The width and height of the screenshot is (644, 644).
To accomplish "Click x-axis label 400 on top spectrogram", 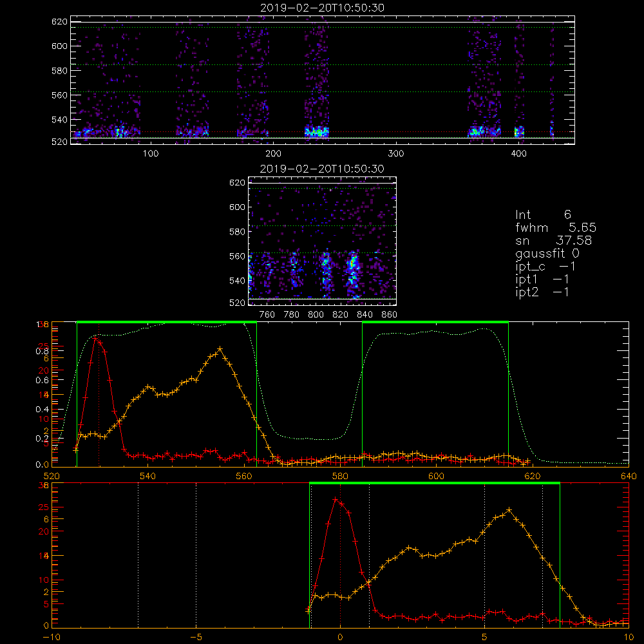I will [x=518, y=154].
